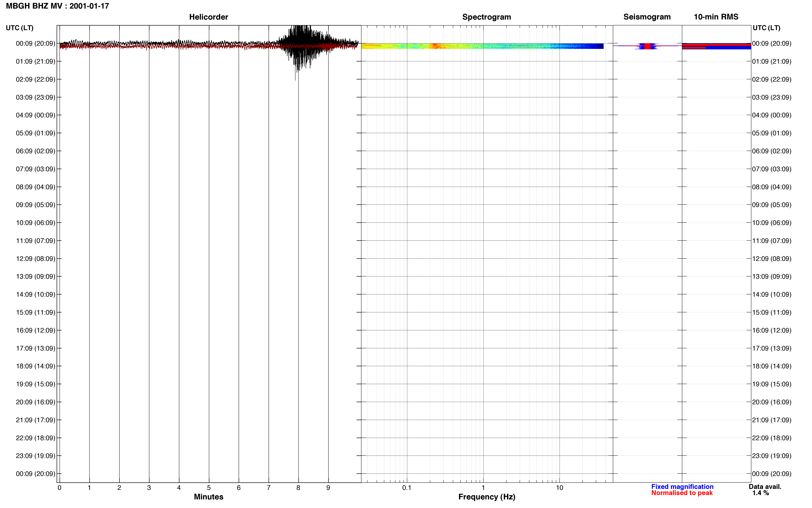Click the Fixed magnification legend text
This screenshot has width=812, height=508.
(682, 486)
